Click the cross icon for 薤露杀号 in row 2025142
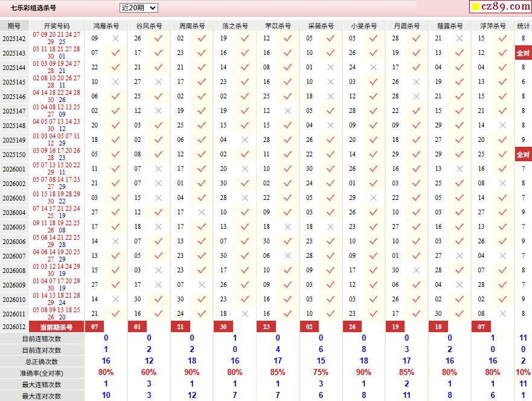 460,38
